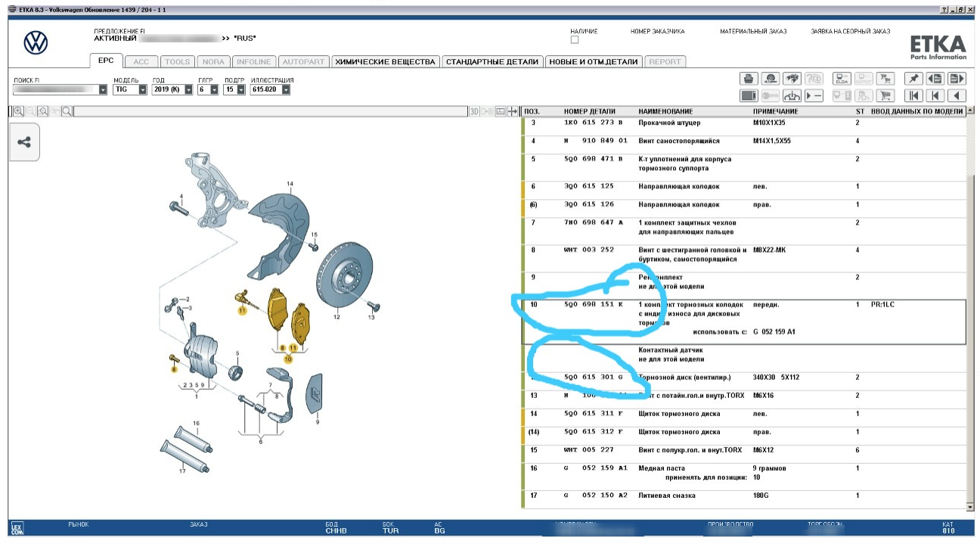Tick the НАЛИЧИЕ checkbox
The image size is (980, 544).
tap(575, 40)
